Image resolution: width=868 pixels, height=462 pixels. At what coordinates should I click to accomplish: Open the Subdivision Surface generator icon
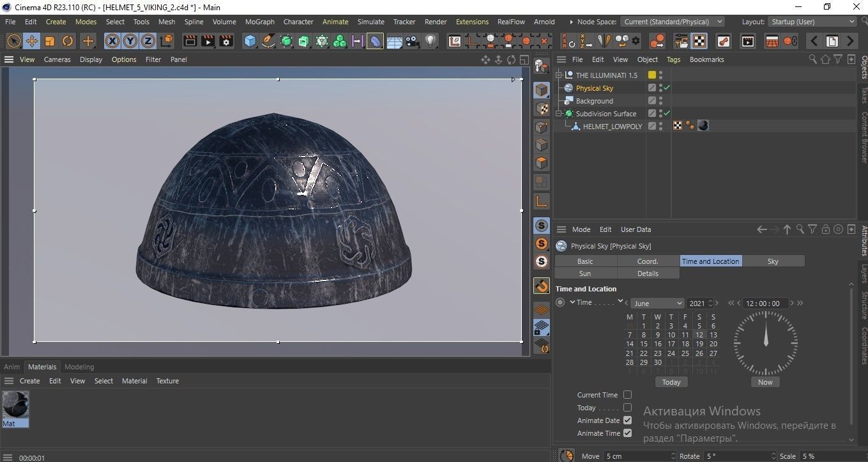tap(286, 41)
